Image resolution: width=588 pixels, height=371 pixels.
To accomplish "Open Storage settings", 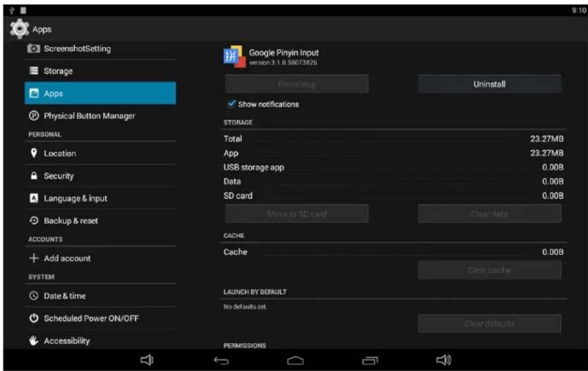I will [100, 71].
